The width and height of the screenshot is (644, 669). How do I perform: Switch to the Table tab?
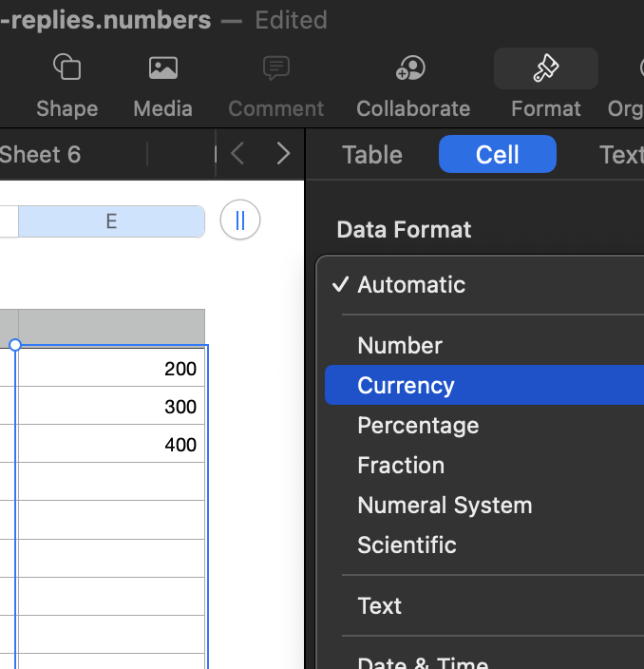(371, 155)
